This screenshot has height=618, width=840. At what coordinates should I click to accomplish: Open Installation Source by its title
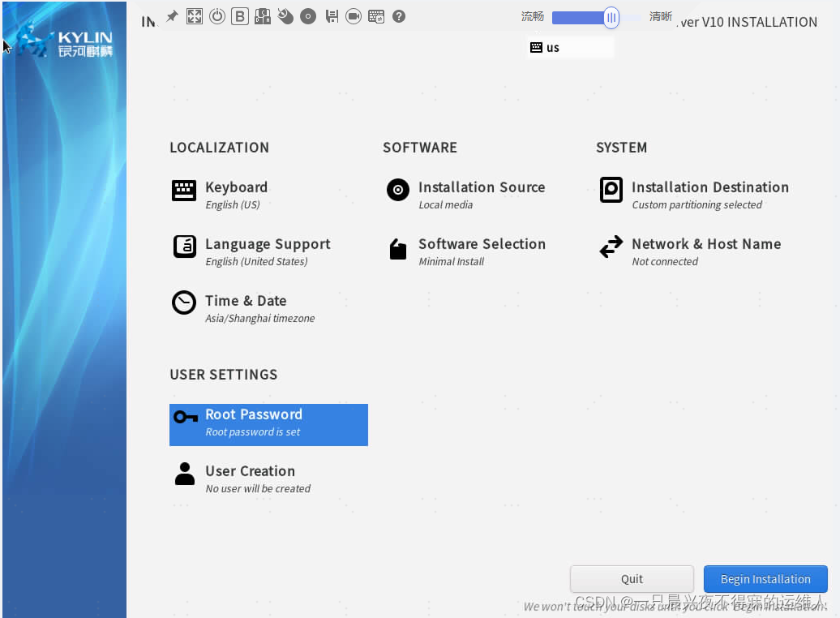(482, 187)
